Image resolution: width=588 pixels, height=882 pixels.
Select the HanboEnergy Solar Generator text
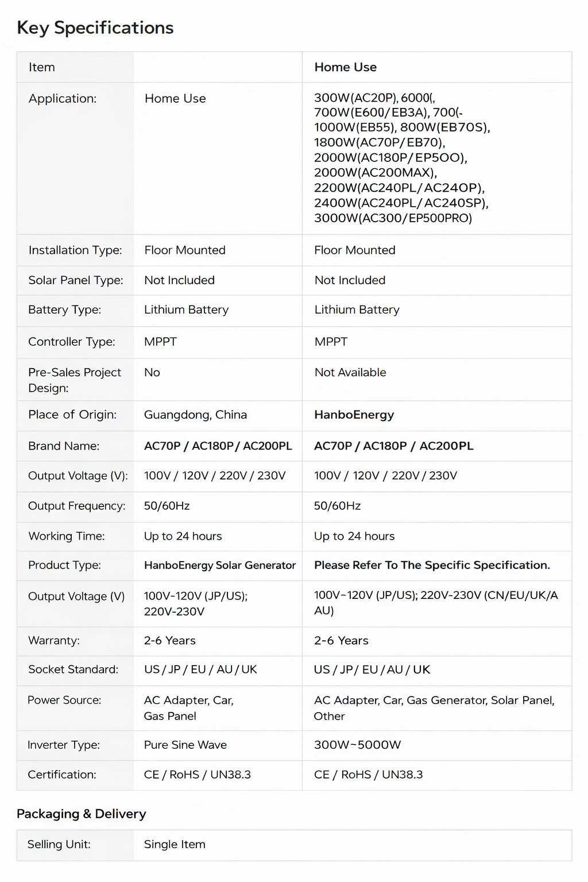tap(220, 565)
